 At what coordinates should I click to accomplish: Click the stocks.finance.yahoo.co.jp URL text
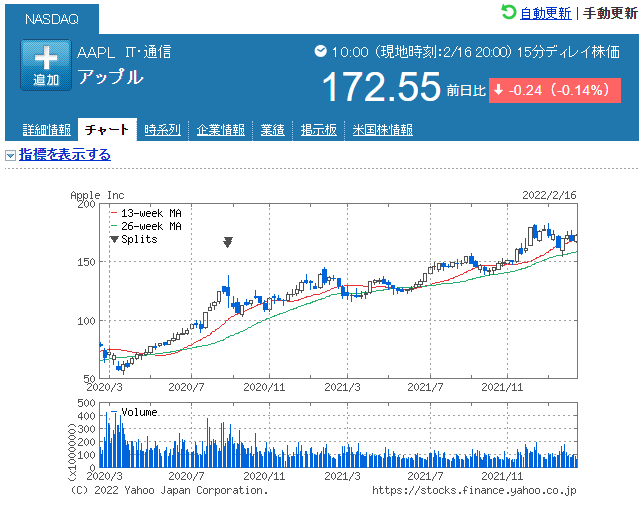474,490
